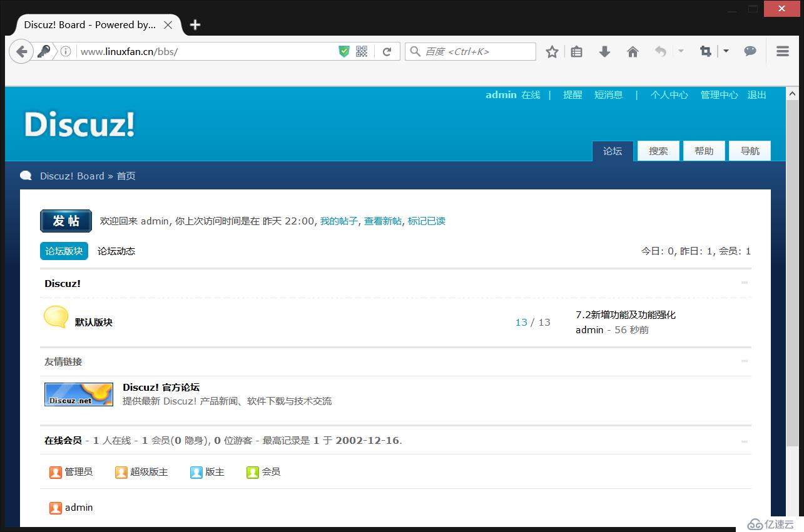Go to browser home page icon

coord(633,52)
